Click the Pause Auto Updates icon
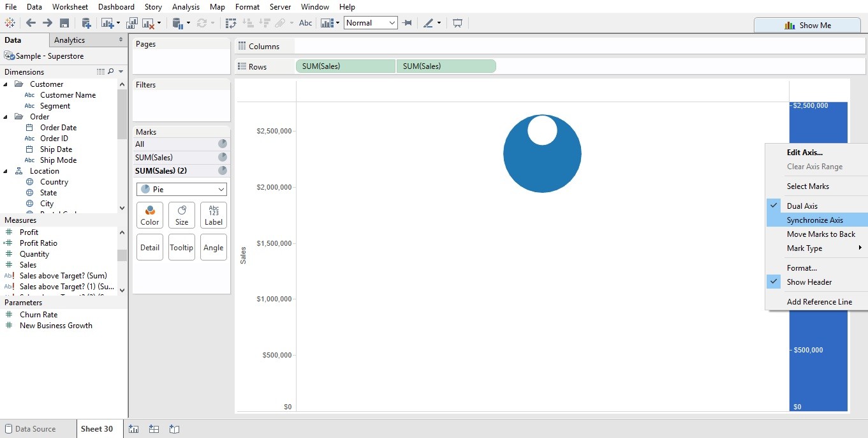 179,23
